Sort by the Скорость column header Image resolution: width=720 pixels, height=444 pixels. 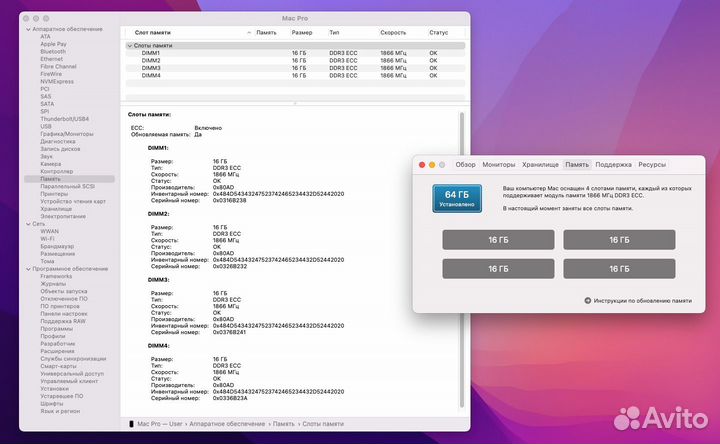click(393, 33)
